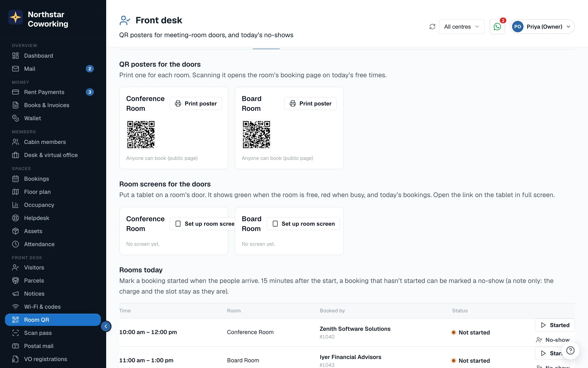Click the Wi-Fi & codes icon

point(16,307)
